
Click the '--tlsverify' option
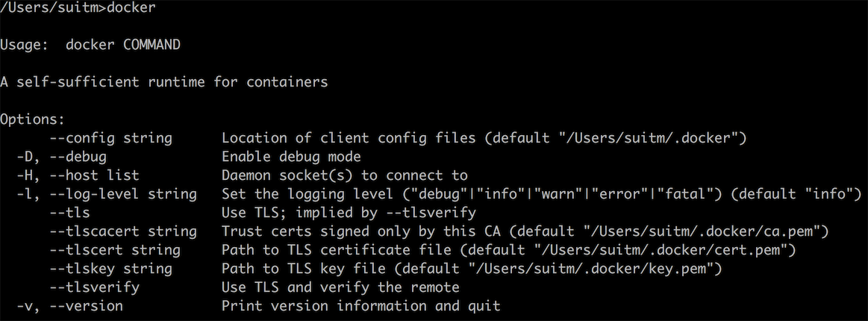click(x=94, y=287)
